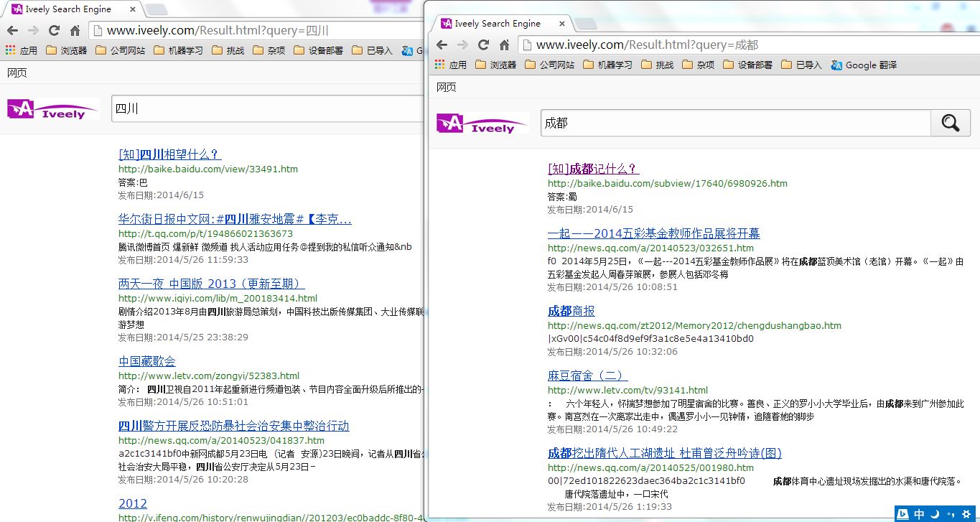Reload page in right browser window
Image resolution: width=980 pixels, height=522 pixels.
tap(483, 45)
